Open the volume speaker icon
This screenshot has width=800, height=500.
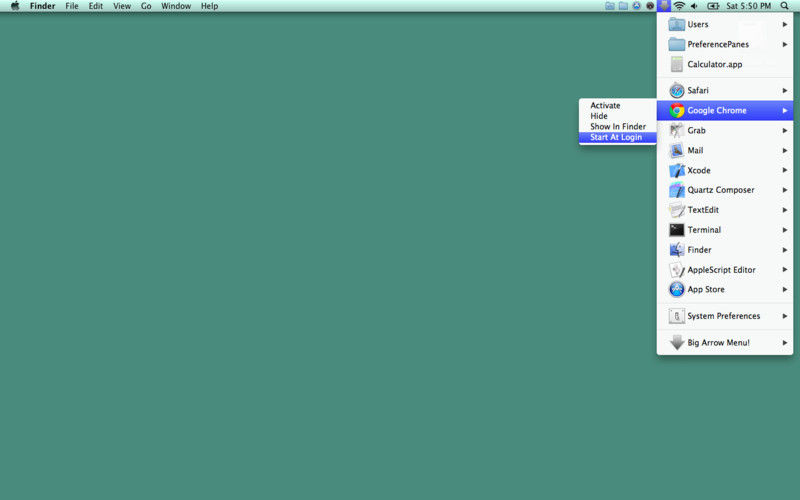(694, 6)
